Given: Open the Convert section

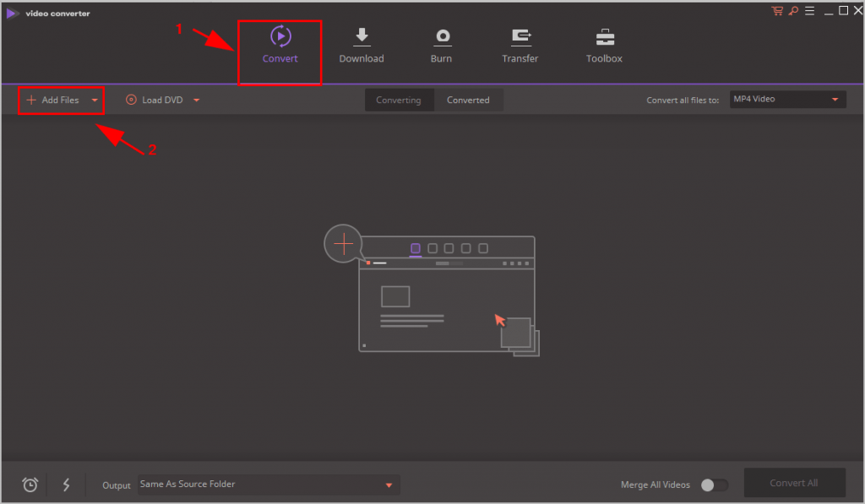Looking at the screenshot, I should click(280, 46).
